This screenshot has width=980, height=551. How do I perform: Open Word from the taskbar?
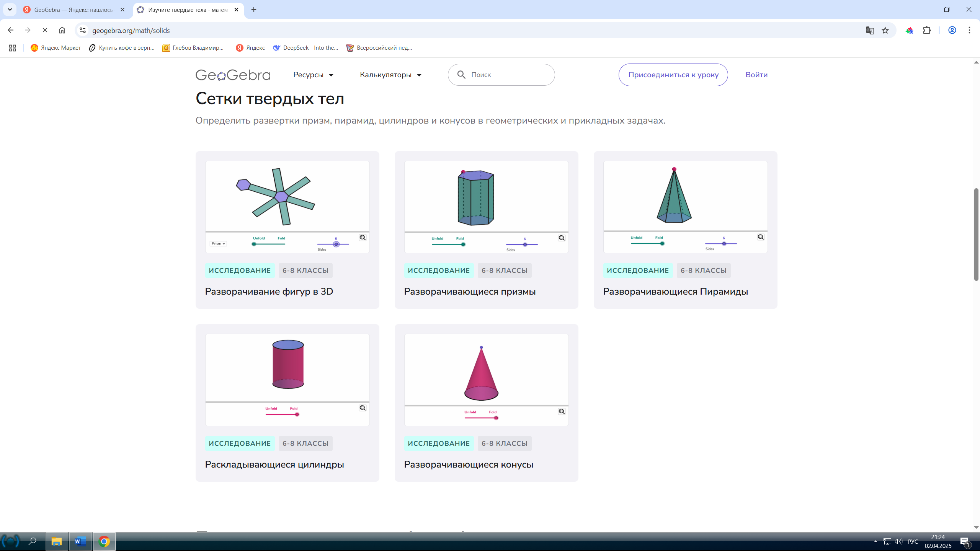pyautogui.click(x=80, y=541)
